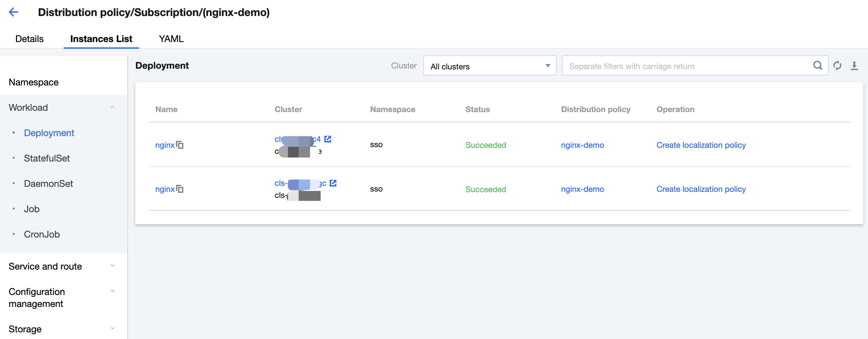Open nginx-demo policy in second row
Screen dimensions: 868x339
(582, 189)
